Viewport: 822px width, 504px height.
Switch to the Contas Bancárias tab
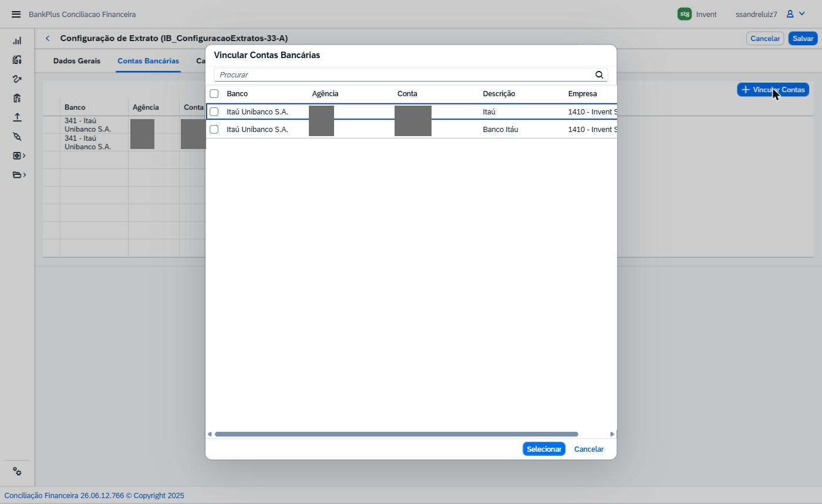click(148, 61)
